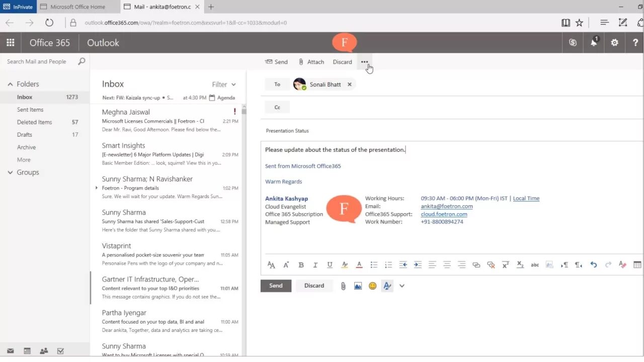The width and height of the screenshot is (644, 362).
Task: Open the emoji picker
Action: (372, 286)
